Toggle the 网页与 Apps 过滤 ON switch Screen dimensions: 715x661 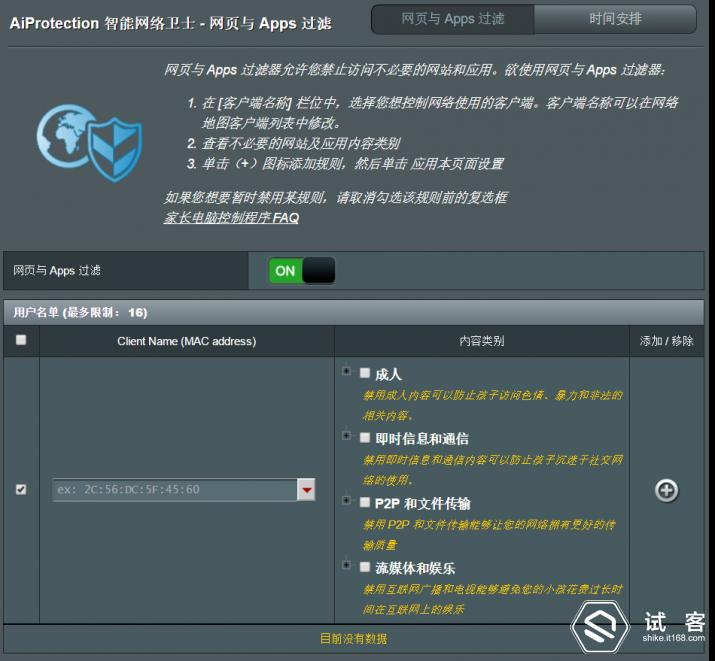pos(302,271)
